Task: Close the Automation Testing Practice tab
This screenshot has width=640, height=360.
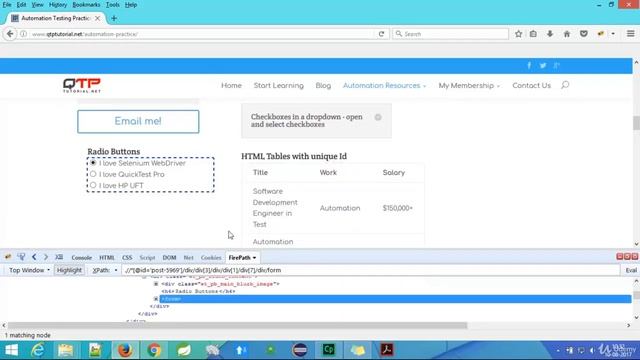Action: tap(98, 18)
